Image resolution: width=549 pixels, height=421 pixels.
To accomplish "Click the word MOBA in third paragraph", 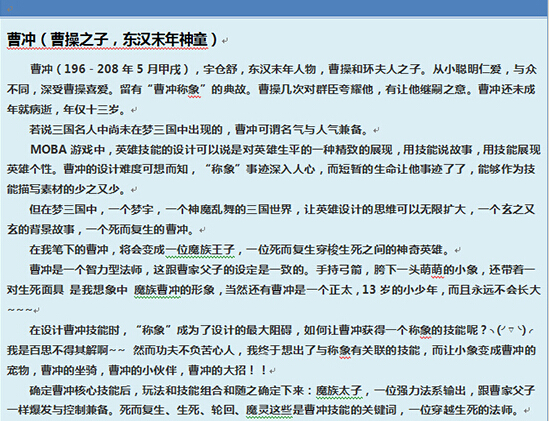I will click(49, 150).
